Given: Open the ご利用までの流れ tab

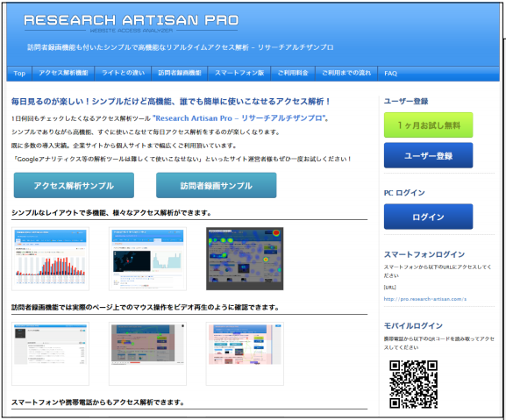Looking at the screenshot, I should [x=346, y=74].
